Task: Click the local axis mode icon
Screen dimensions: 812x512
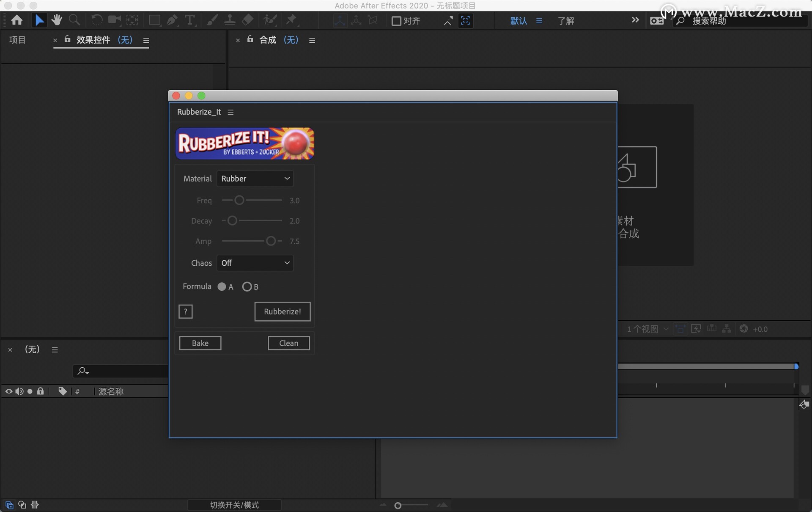Action: click(x=340, y=20)
